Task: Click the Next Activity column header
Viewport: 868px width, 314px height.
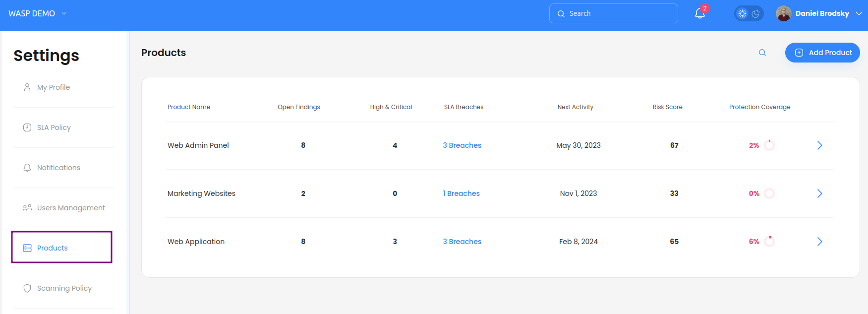Action: [x=576, y=107]
